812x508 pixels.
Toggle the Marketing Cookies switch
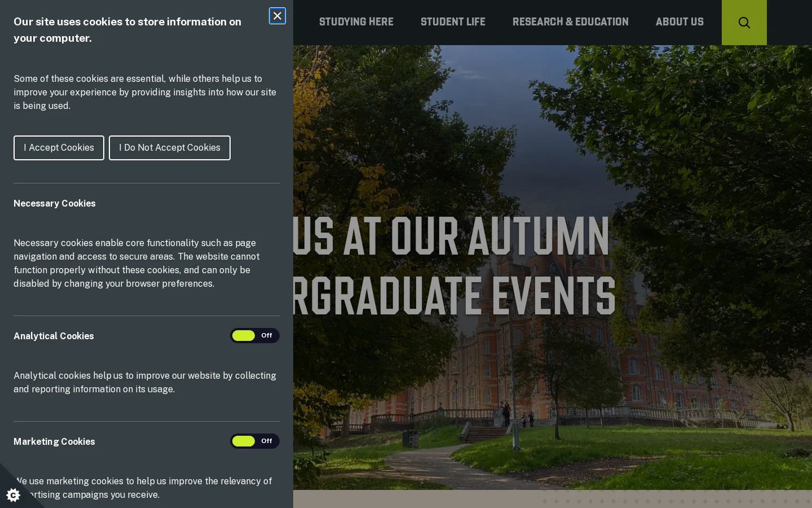(x=255, y=441)
